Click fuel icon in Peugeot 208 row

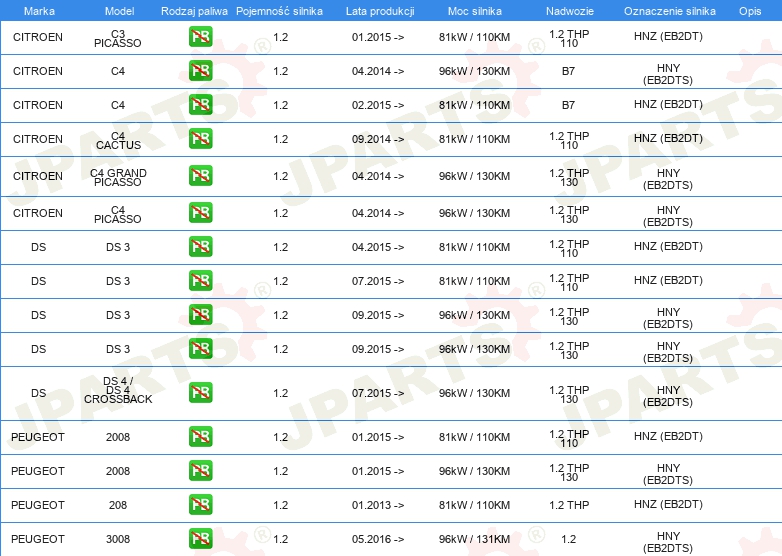tap(200, 505)
